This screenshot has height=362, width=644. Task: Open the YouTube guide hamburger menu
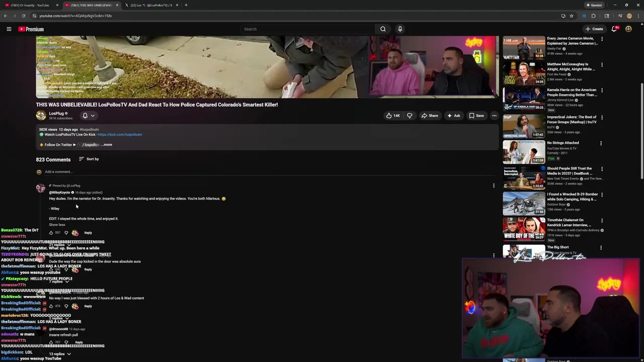click(x=9, y=29)
